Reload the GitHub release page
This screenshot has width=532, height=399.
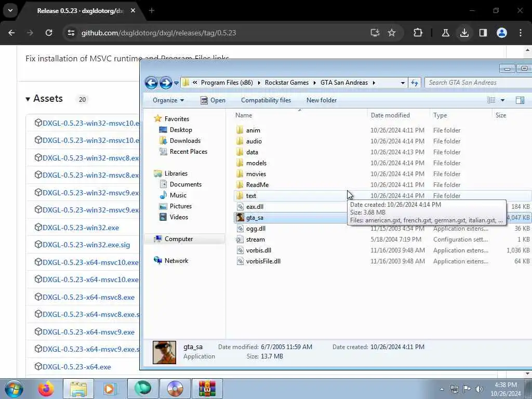point(49,33)
